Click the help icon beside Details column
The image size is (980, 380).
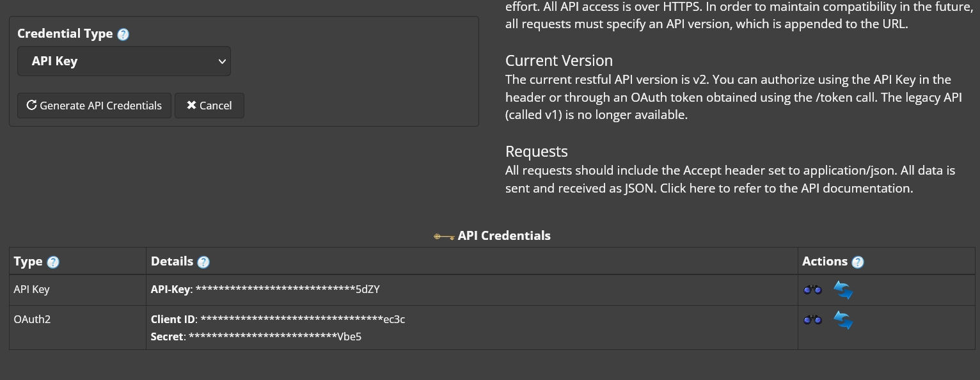[x=203, y=262]
